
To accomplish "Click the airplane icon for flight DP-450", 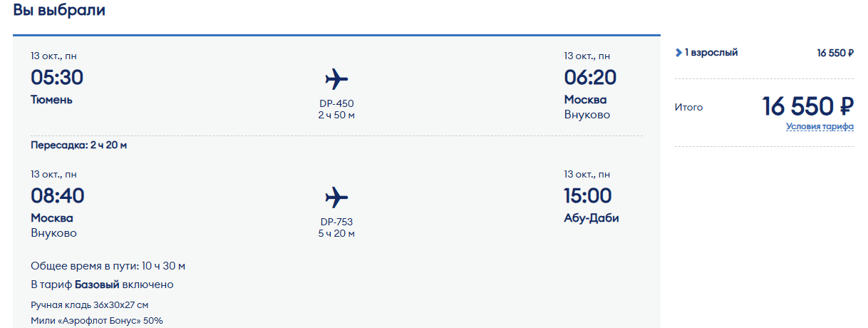I will click(336, 78).
